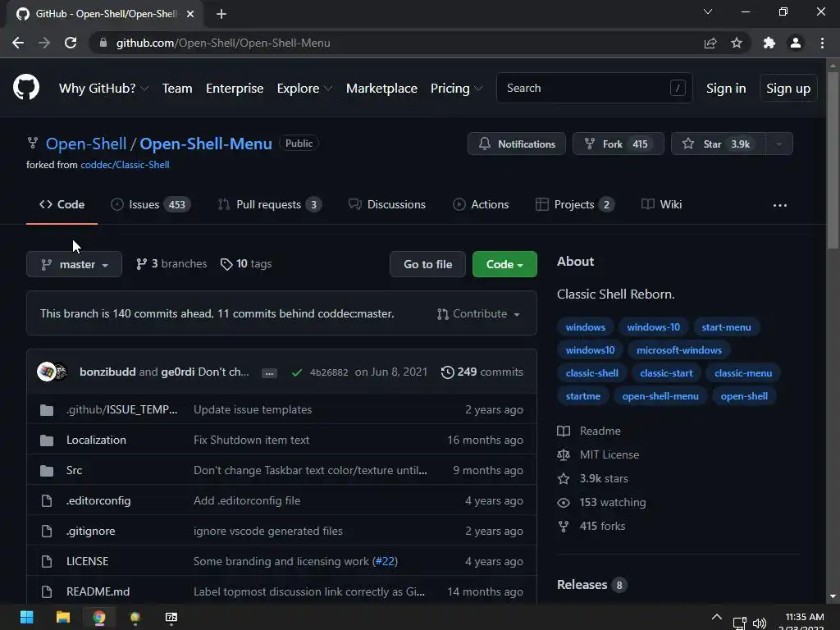Open the browser extensions puzzle icon
Viewport: 840px width, 630px height.
pyautogui.click(x=769, y=43)
